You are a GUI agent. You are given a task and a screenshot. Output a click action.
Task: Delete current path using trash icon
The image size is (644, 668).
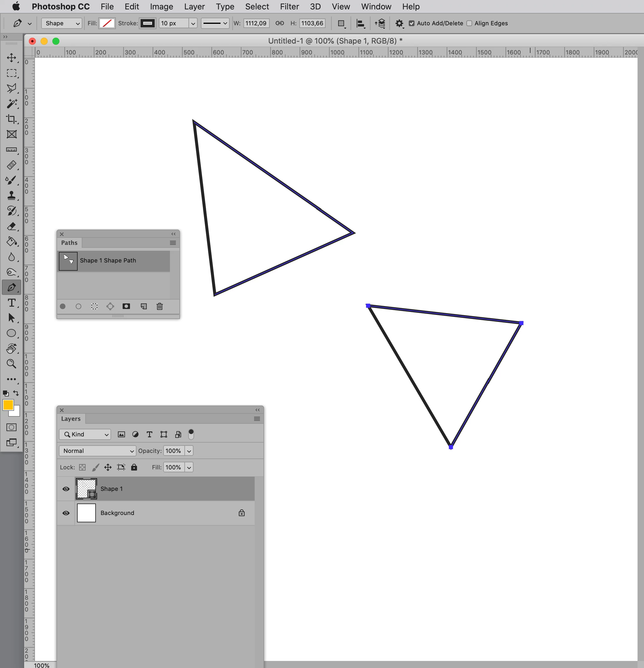tap(159, 306)
